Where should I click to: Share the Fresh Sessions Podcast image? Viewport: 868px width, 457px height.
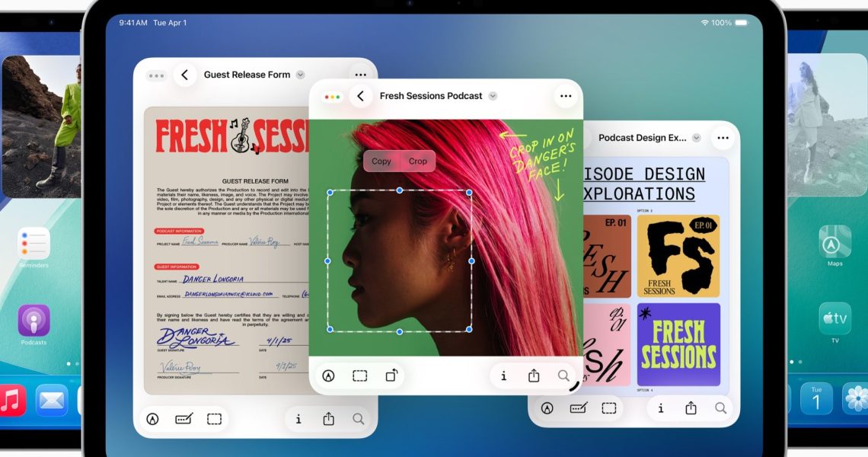pos(534,376)
